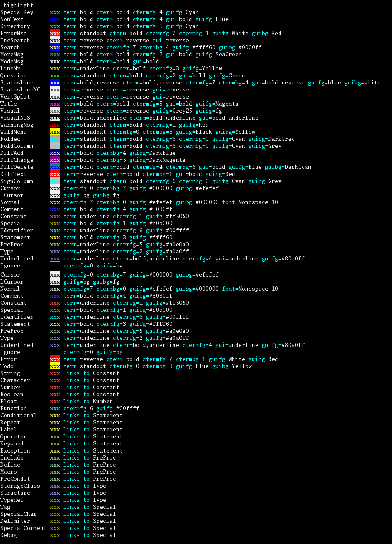Click the PreCondit group name
This screenshot has height=544, width=392.
15,479
